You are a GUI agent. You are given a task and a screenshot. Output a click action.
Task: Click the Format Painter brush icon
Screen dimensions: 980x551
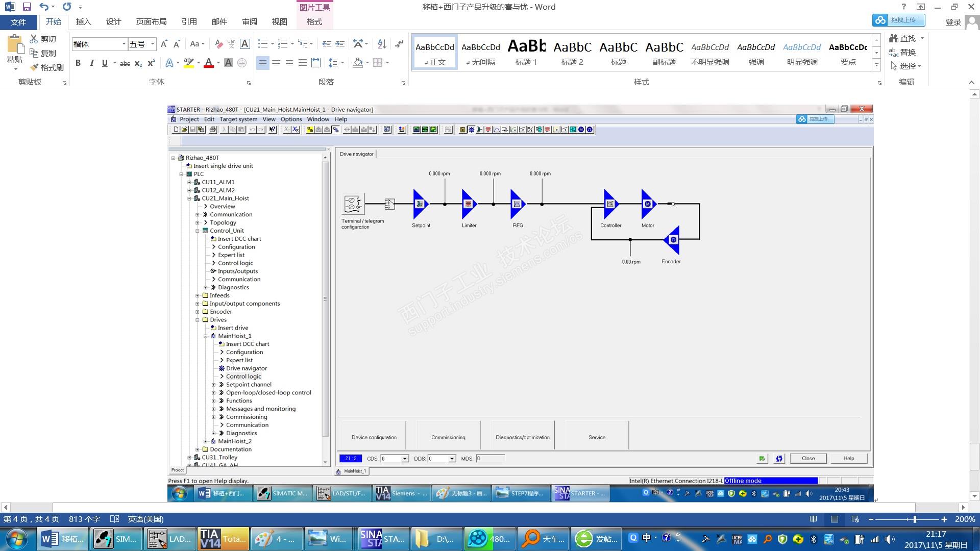[x=35, y=67]
